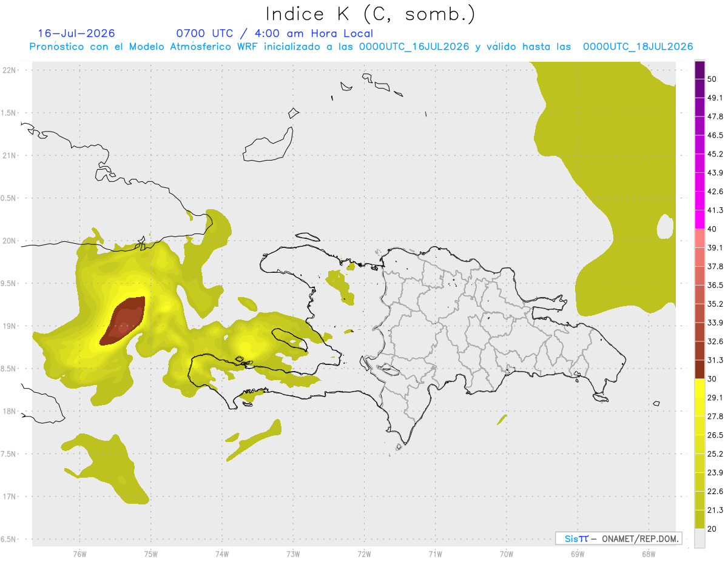Click the 'ONAMET/REP.DOM.' credit box

click(619, 538)
